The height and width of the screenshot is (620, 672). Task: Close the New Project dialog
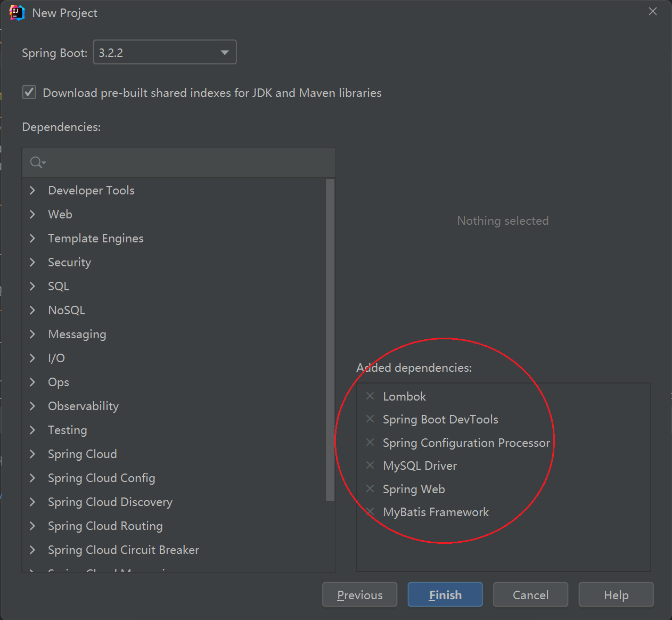[x=653, y=12]
